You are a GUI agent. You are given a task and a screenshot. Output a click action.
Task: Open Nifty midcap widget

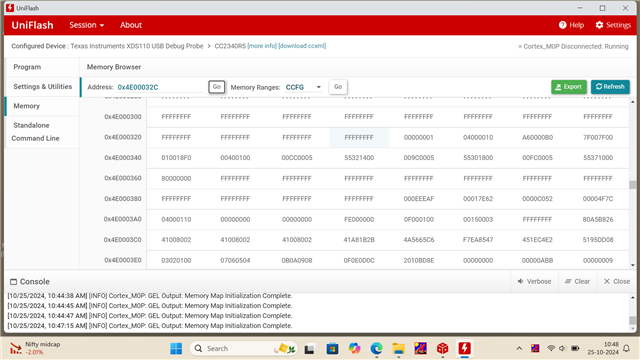[35, 348]
